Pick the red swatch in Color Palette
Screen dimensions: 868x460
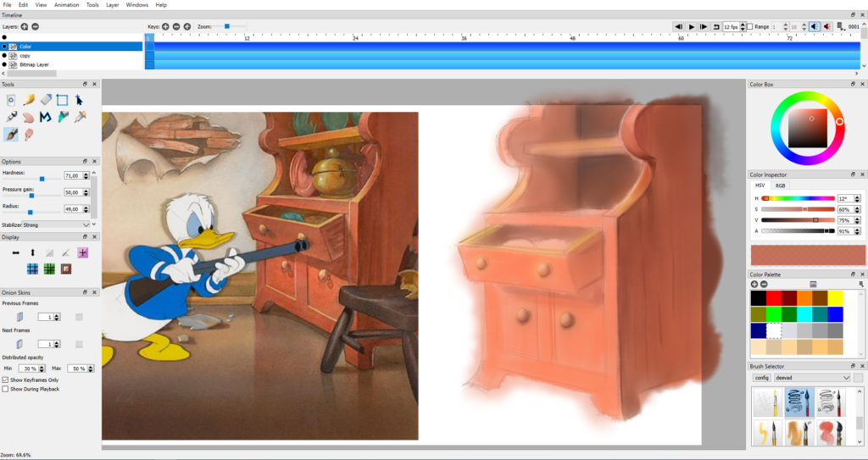[x=774, y=298]
